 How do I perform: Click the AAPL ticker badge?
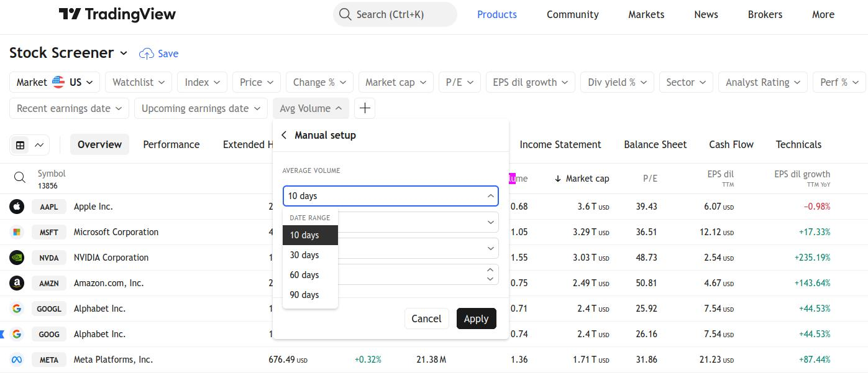point(49,207)
